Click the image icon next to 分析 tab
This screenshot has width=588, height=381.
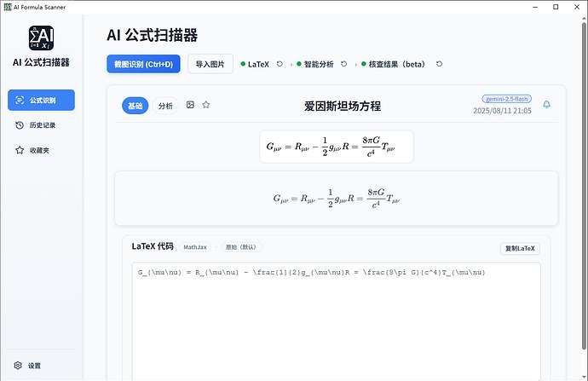click(191, 105)
